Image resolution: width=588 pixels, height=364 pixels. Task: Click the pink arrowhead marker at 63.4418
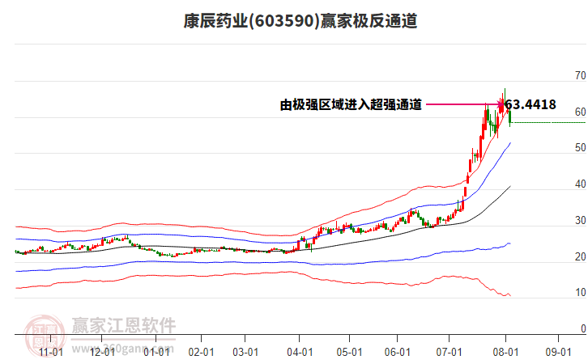501,104
